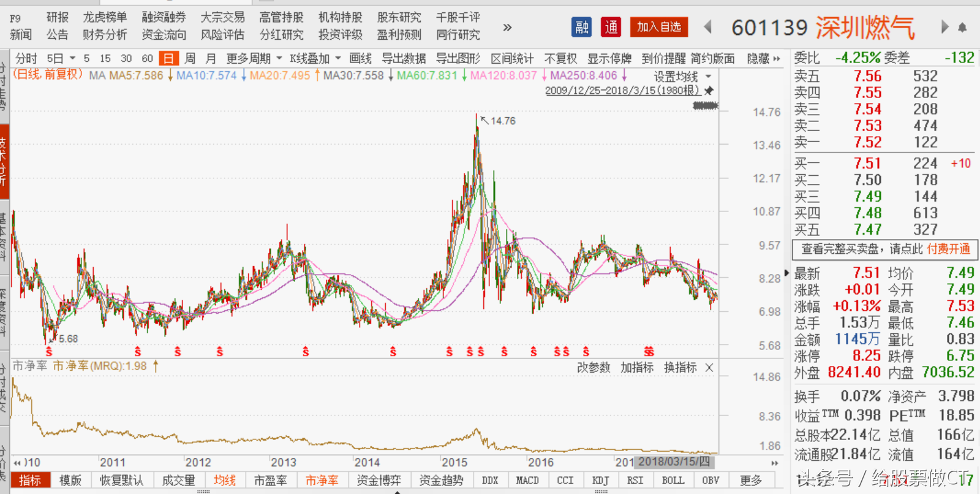Switch indicator to BOLL
The image size is (980, 494).
pyautogui.click(x=673, y=481)
